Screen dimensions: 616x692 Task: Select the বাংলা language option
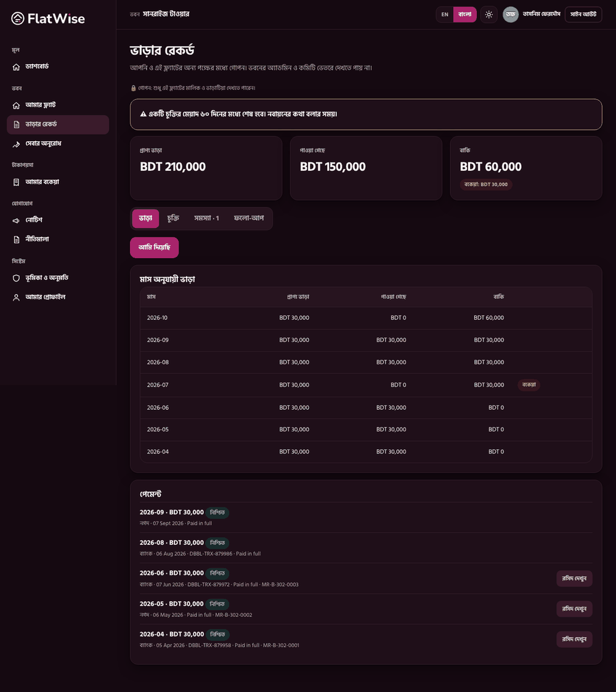coord(464,15)
